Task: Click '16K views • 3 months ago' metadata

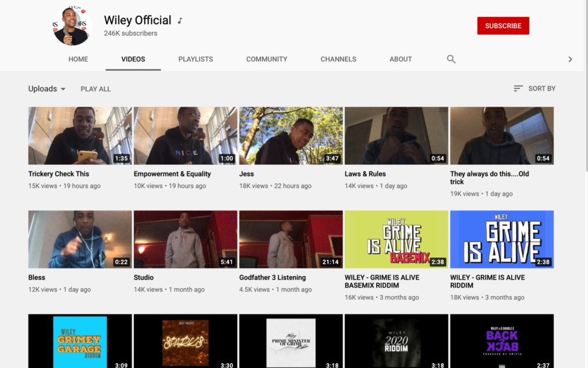Action: point(382,297)
